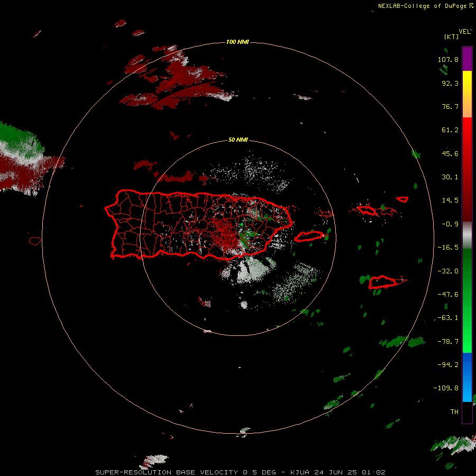Click the -109.8 velocity scale value

(x=446, y=388)
